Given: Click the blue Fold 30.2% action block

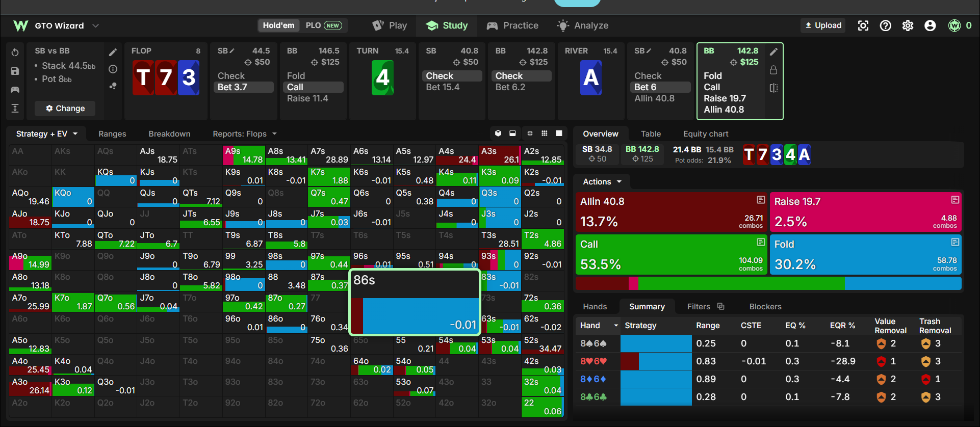Looking at the screenshot, I should (865, 254).
